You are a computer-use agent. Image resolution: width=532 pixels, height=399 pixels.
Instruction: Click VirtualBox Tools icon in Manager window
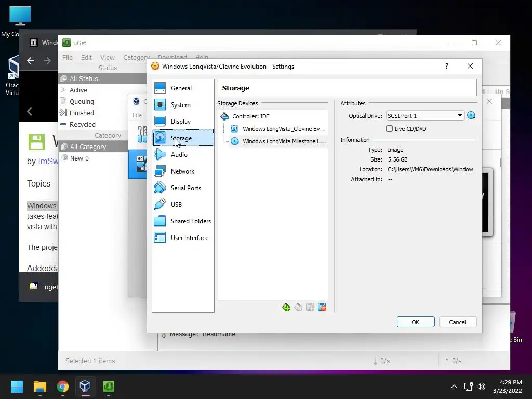tap(142, 135)
